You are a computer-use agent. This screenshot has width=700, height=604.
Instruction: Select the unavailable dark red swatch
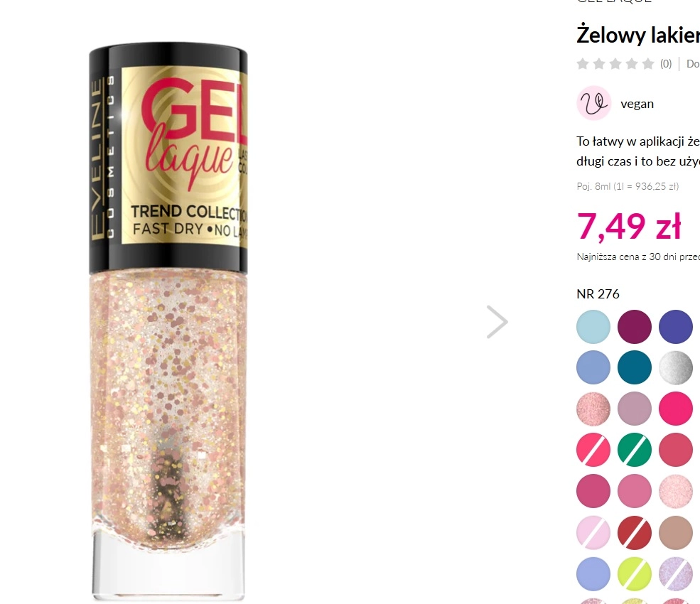(x=635, y=533)
